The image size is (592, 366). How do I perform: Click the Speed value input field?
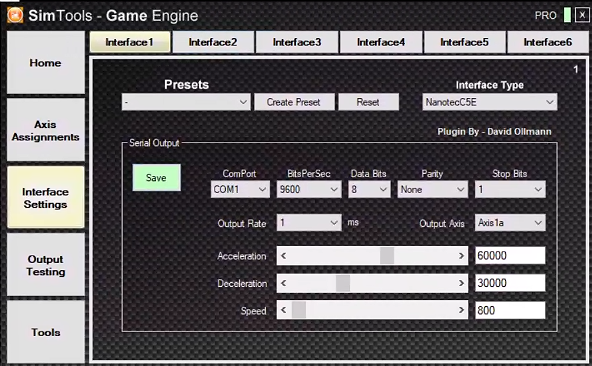coord(510,310)
